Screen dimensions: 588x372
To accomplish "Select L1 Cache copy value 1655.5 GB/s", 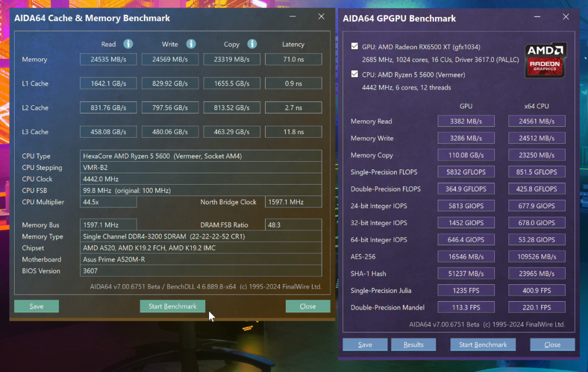I will point(232,83).
